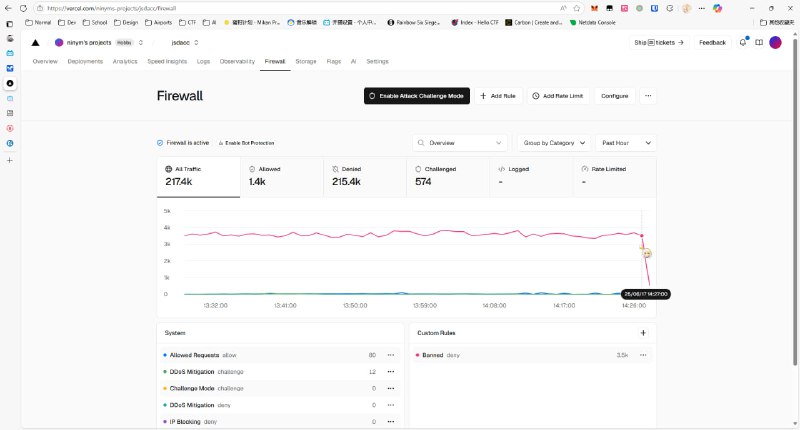Open more options for Banned rule
This screenshot has height=430, width=800.
[643, 355]
